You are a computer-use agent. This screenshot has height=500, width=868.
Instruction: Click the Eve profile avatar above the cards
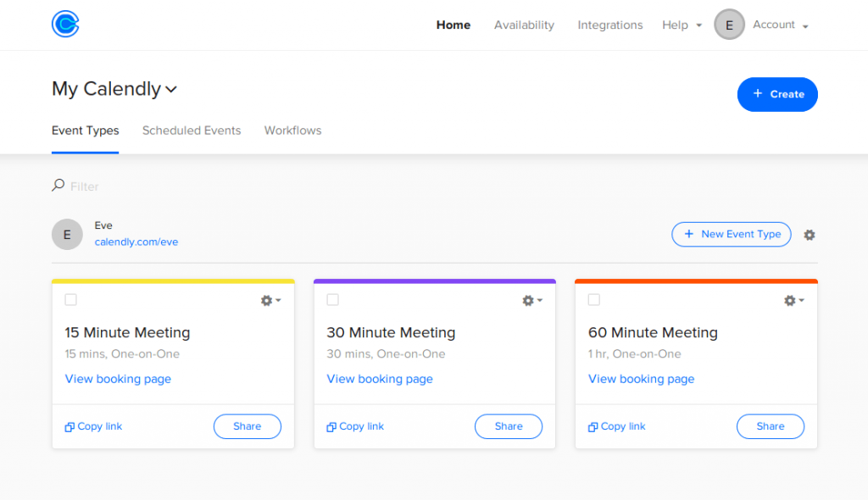pyautogui.click(x=67, y=234)
